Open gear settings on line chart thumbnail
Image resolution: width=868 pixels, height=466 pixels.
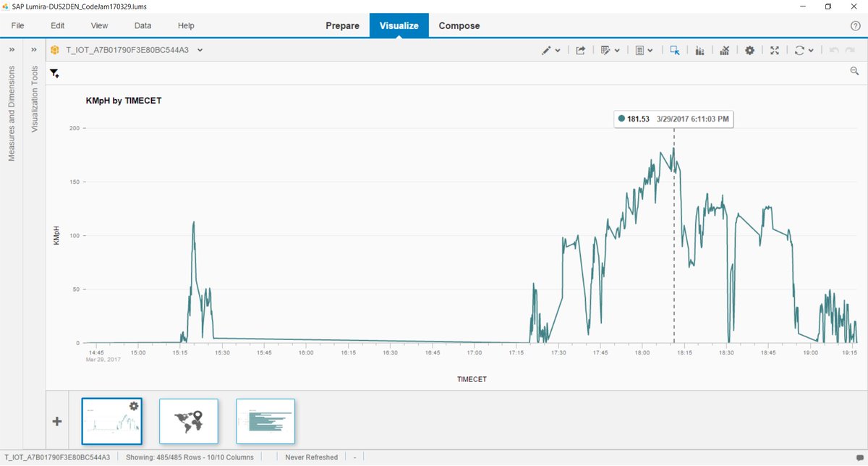point(134,406)
